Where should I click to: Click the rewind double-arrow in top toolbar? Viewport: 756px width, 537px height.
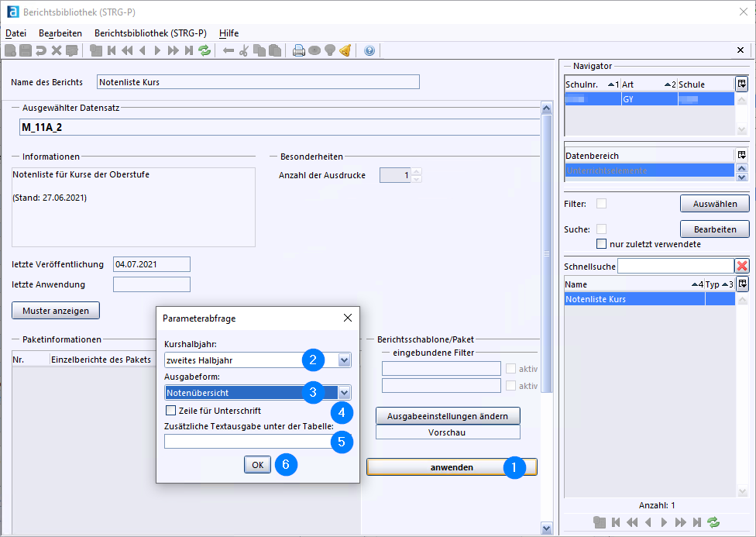tap(127, 50)
